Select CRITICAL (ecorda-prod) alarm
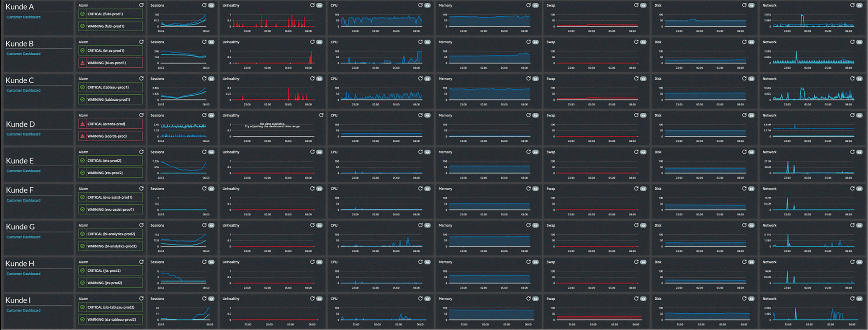The width and height of the screenshot is (868, 330). [110, 124]
